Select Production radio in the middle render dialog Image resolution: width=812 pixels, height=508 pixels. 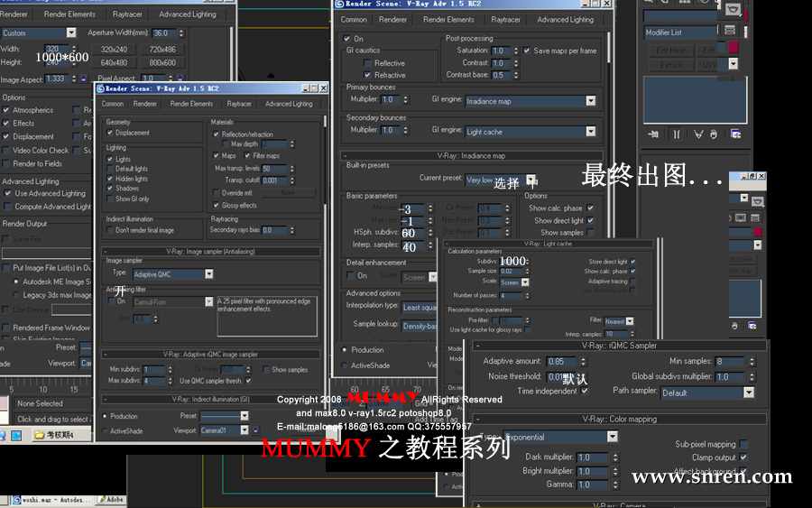(x=106, y=416)
